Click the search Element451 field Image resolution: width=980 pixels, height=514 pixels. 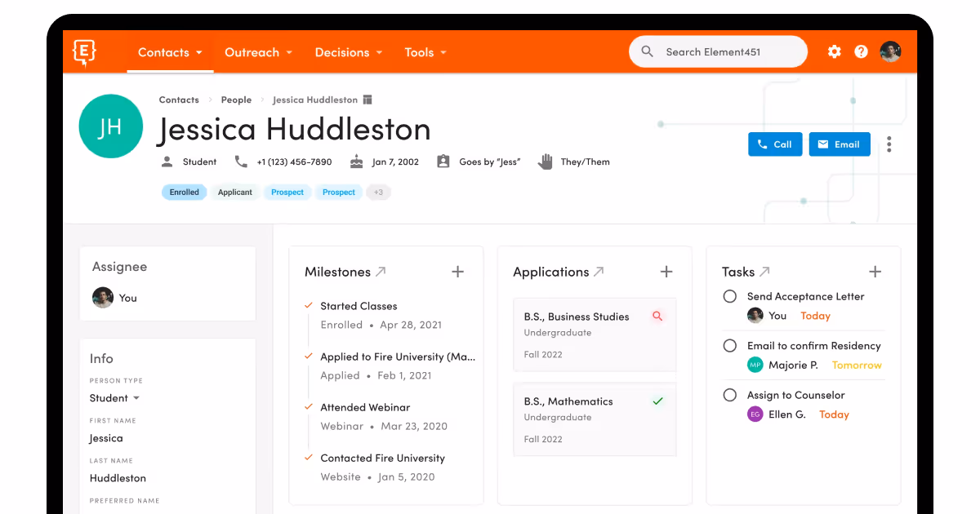pyautogui.click(x=718, y=52)
